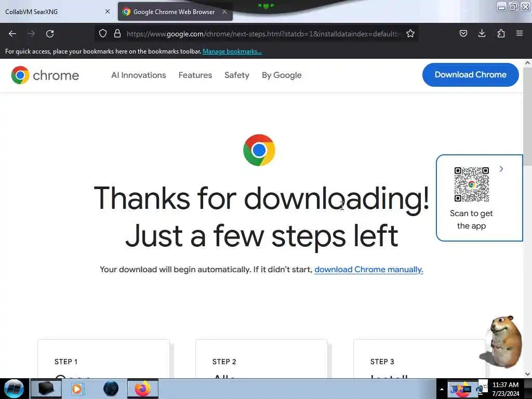Switch to Firefox in the taskbar

(x=143, y=389)
